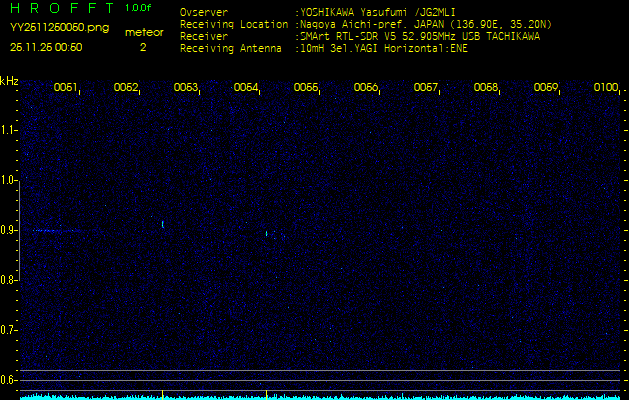Click the 'Receiving Antenna' label
Viewport: 629px width, 400px height.
231,49
